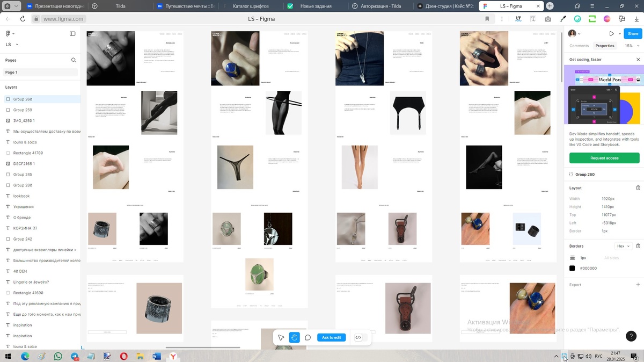This screenshot has width=644, height=362.
Task: Open the browser hamburger menu
Action: pos(591,6)
